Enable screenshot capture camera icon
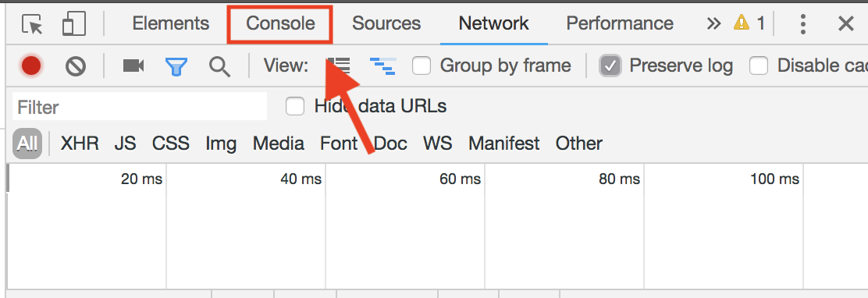Screen dimensions: 868x298 [x=133, y=66]
